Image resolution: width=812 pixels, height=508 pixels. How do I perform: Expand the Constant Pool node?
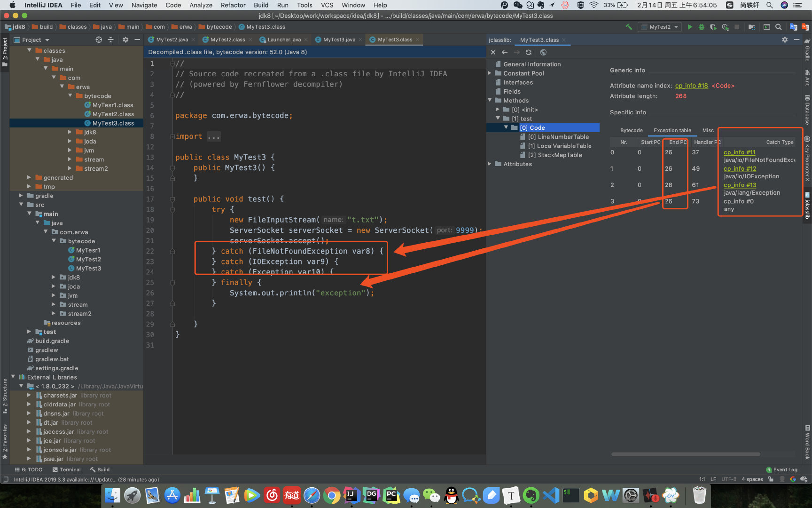490,73
